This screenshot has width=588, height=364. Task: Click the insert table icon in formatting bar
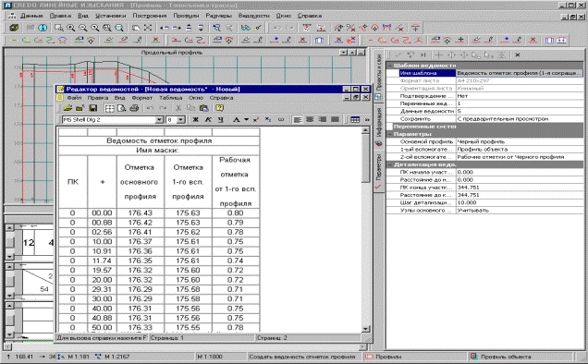tap(355, 119)
